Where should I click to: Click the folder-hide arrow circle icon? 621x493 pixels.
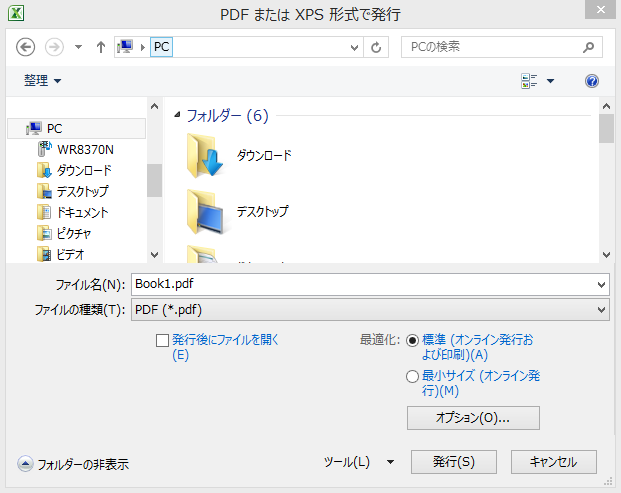coord(25,464)
